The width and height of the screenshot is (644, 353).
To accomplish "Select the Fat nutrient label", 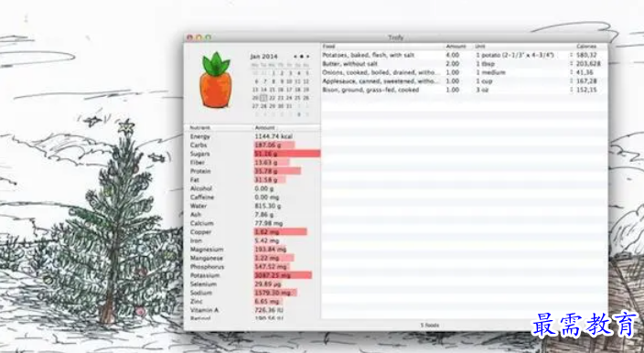I will (194, 180).
